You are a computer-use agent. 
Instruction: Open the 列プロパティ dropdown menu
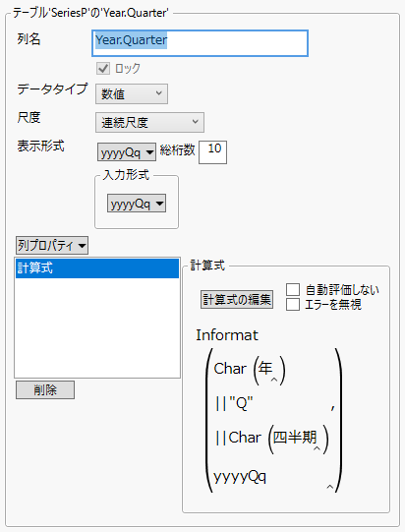[52, 245]
